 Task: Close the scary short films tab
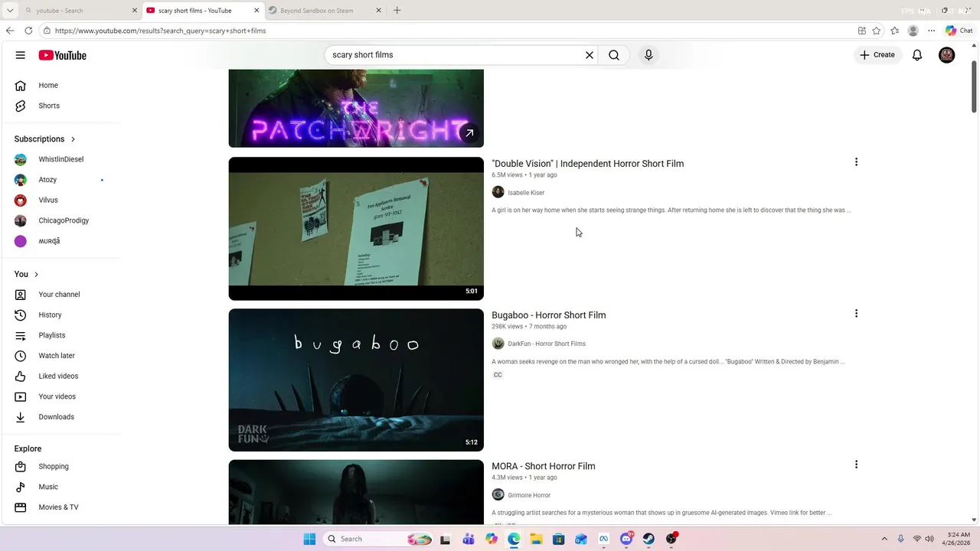tap(256, 11)
